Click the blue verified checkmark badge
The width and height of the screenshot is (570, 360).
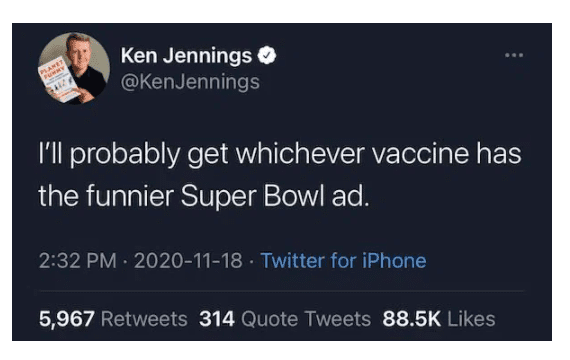pos(267,55)
